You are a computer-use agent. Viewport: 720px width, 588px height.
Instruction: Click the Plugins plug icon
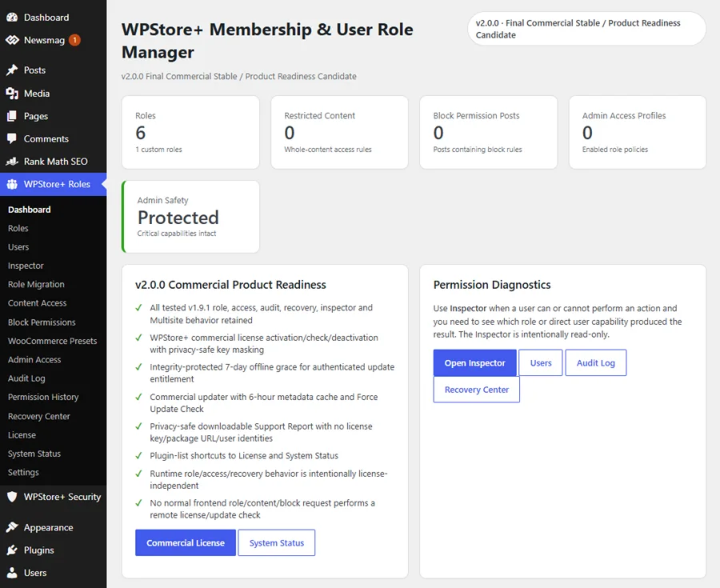[x=12, y=550]
